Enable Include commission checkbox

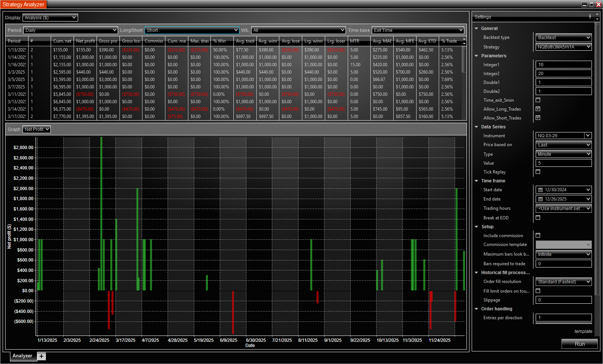[538, 235]
